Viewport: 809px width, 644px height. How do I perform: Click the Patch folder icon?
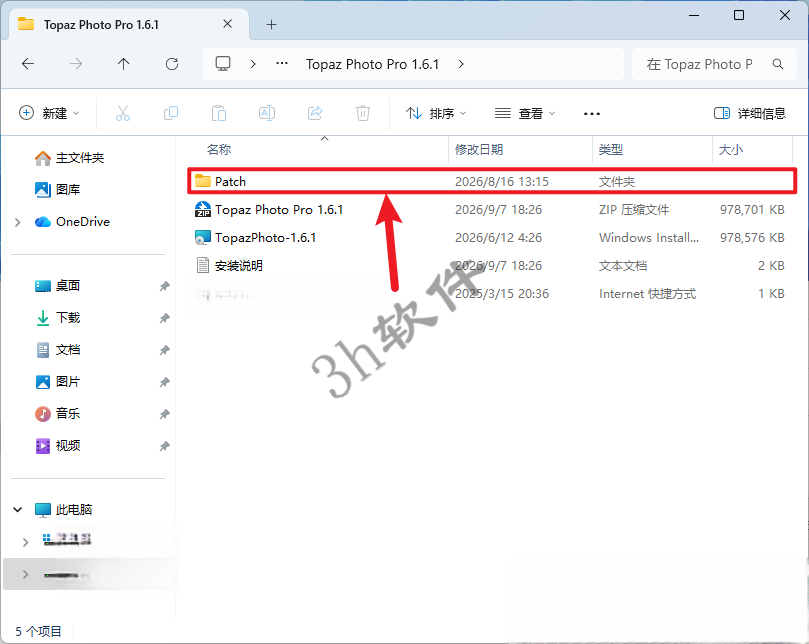pos(203,181)
